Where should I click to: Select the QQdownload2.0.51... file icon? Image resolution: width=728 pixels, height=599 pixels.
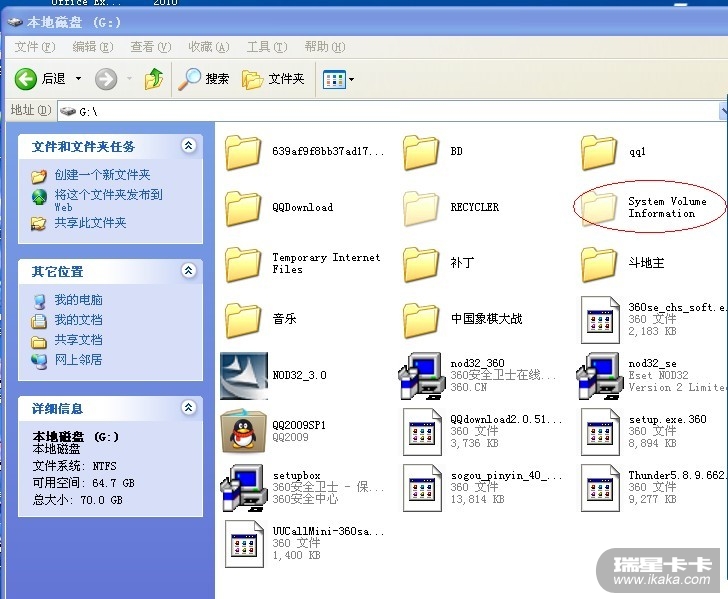(x=422, y=432)
